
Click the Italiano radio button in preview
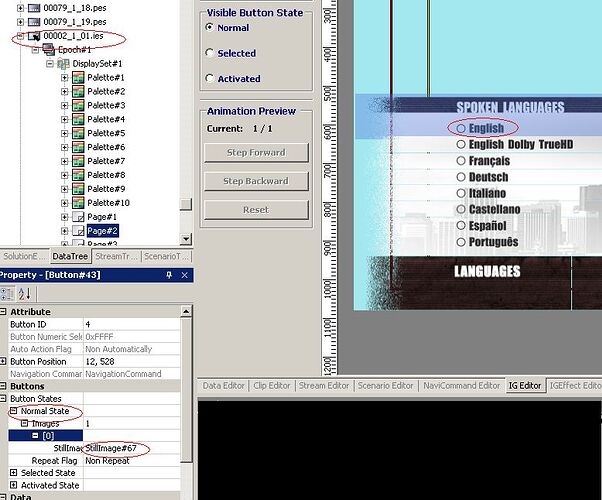point(461,193)
